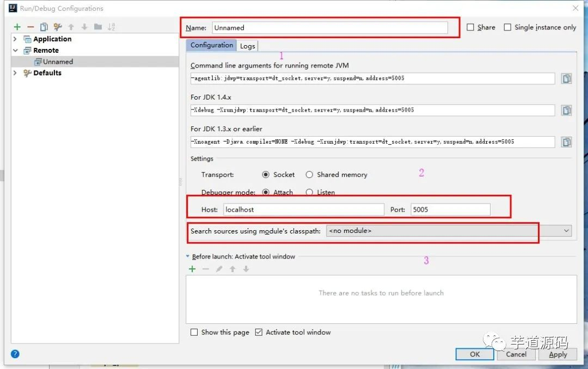Move configuration up in the left toolbar
The image size is (588, 369).
click(x=71, y=27)
